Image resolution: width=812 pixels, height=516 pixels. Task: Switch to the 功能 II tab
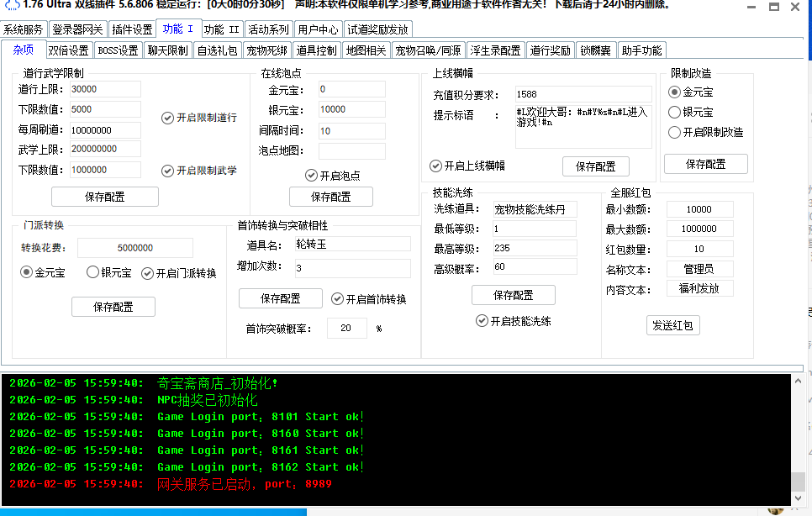tap(222, 29)
